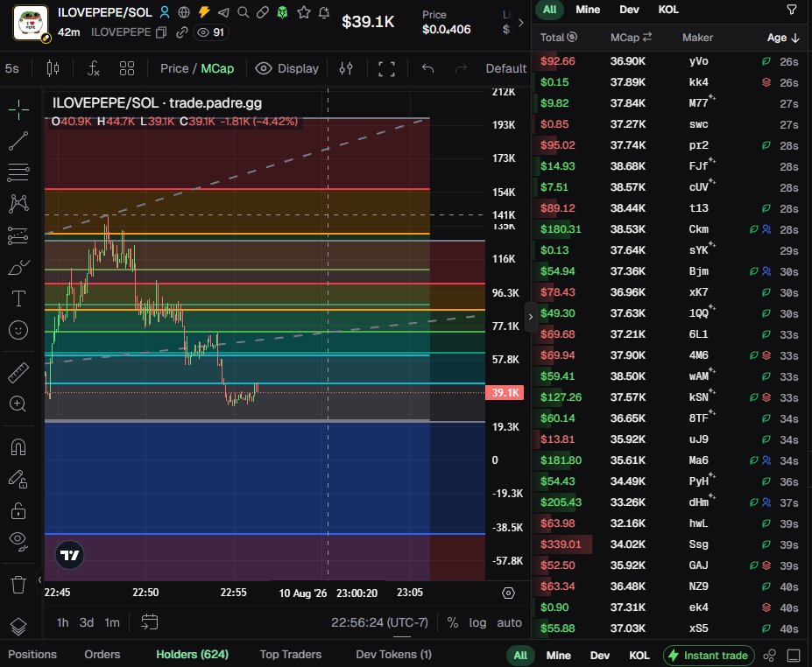
Task: Open the Holders (624) tab
Action: point(192,655)
